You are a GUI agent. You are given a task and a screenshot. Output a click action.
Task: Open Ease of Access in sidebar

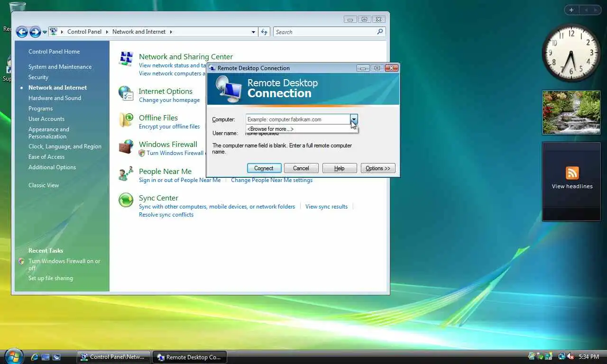coord(46,157)
